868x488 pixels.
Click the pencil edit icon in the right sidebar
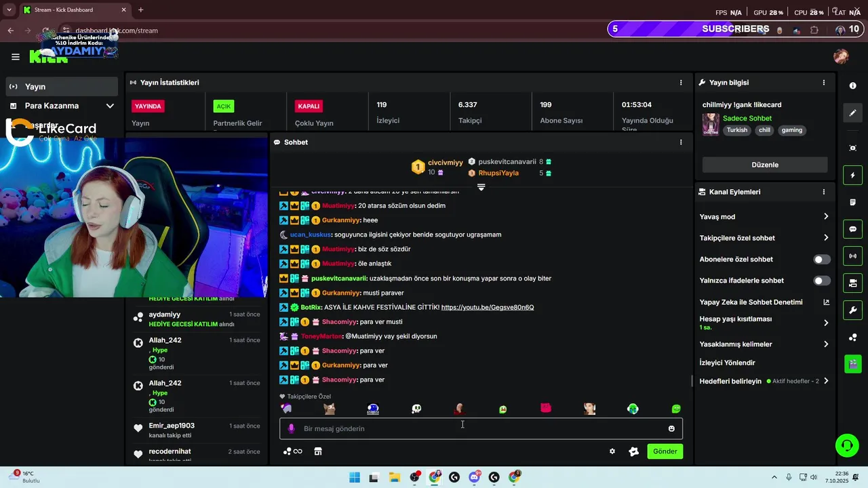pyautogui.click(x=852, y=113)
